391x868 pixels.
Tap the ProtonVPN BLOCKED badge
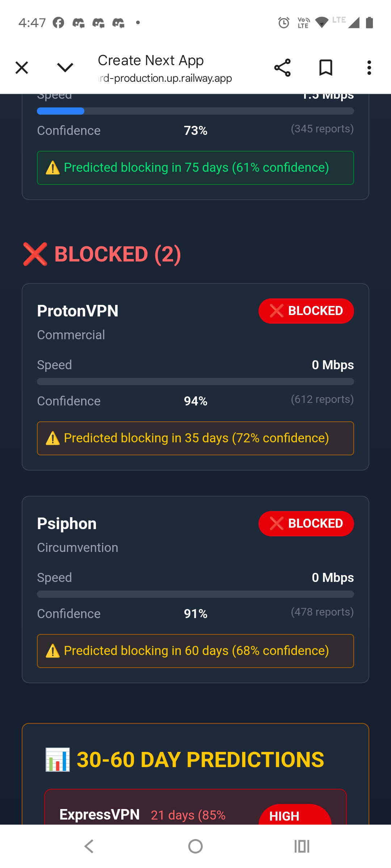coord(306,311)
